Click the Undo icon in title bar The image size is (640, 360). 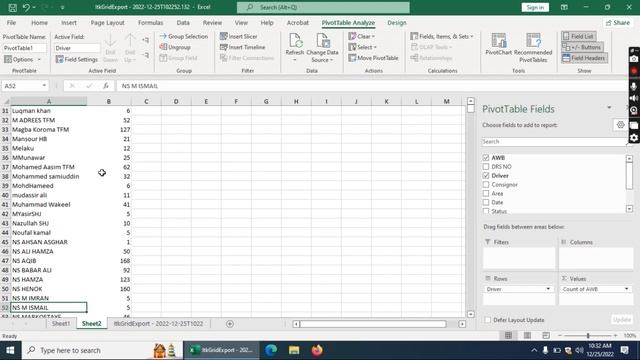26,7
